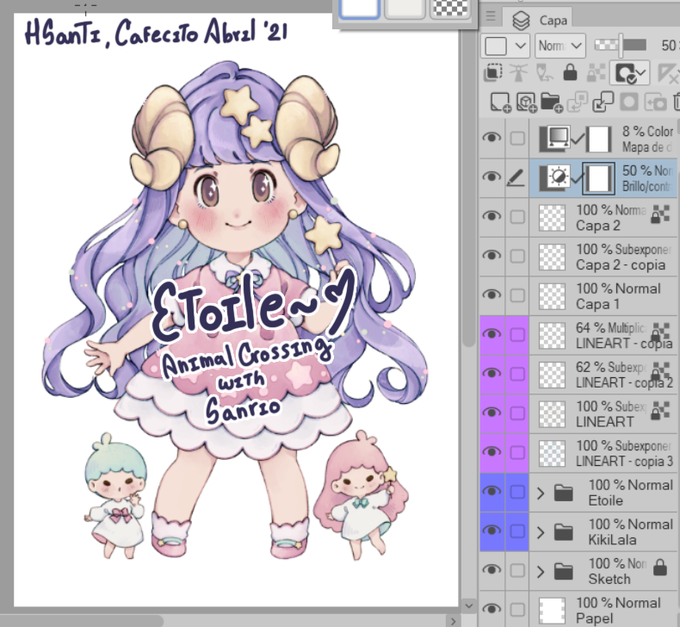Click transparency lock icon on LINEART - copia 2
This screenshot has height=627, width=680.
pyautogui.click(x=661, y=371)
